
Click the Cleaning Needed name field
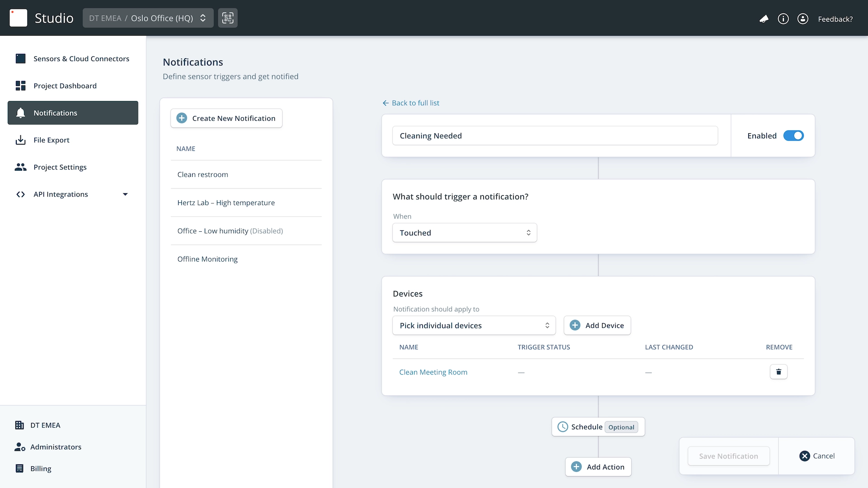555,136
